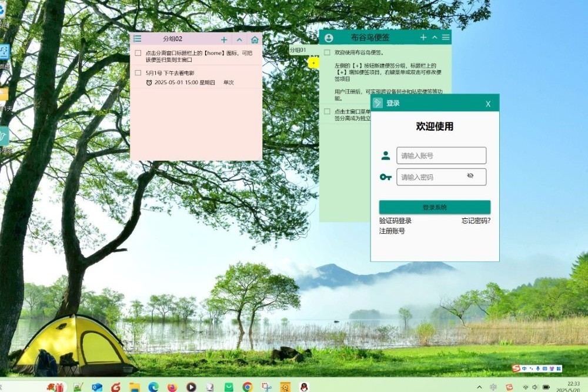
Task: Click the 忘记密码? link
Action: pos(476,221)
